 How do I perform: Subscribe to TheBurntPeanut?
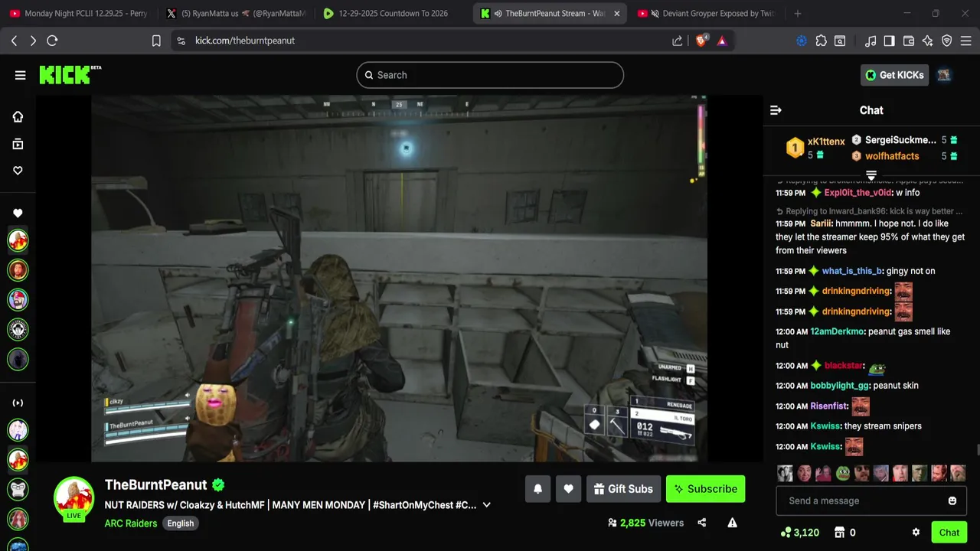point(705,489)
